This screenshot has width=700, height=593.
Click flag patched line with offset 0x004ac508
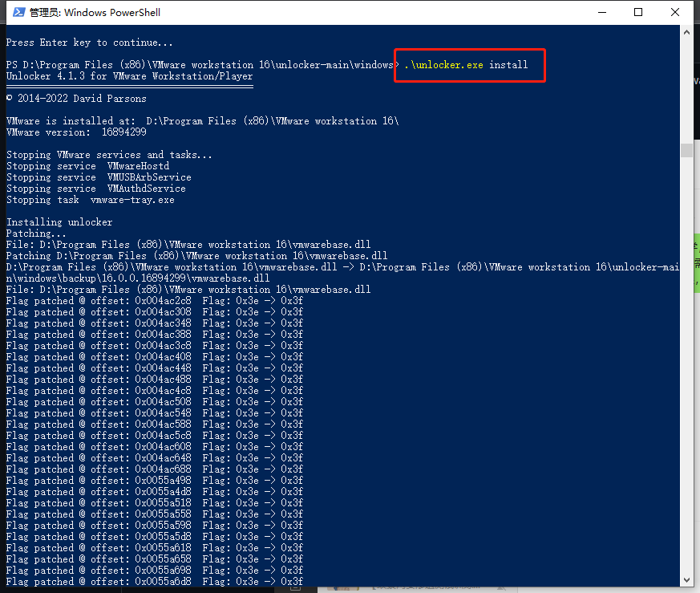point(155,402)
